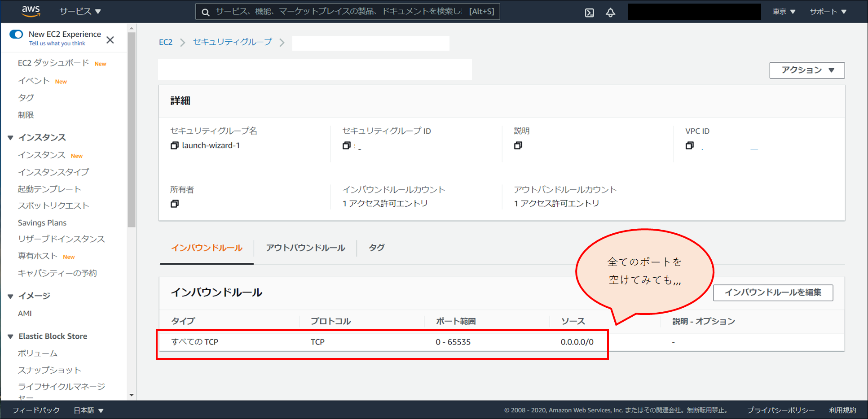This screenshot has width=868, height=419.
Task: Open the サポート dropdown
Action: (828, 12)
